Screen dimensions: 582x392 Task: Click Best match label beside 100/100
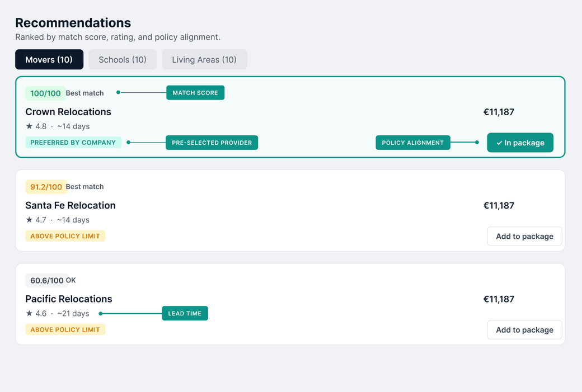[85, 93]
